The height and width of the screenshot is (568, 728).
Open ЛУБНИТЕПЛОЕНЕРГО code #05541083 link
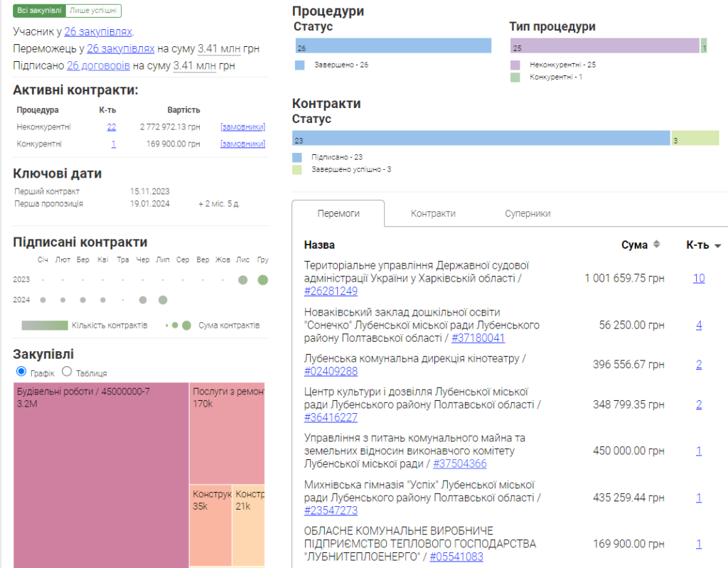456,557
